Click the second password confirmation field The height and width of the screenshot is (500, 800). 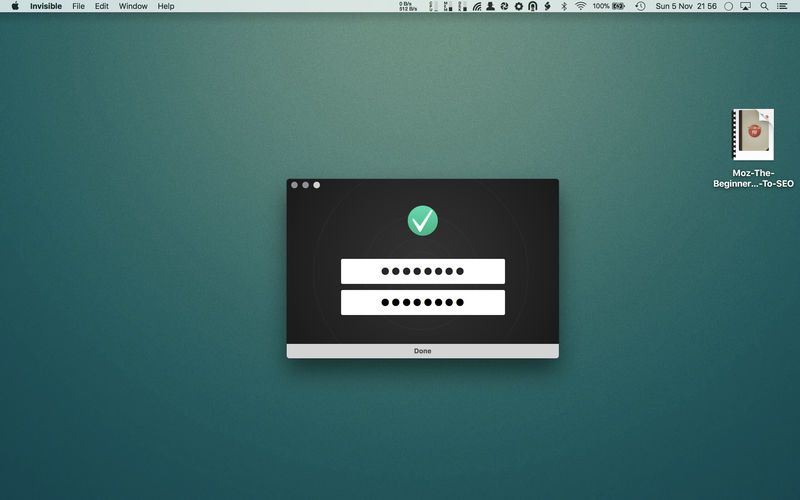422,302
